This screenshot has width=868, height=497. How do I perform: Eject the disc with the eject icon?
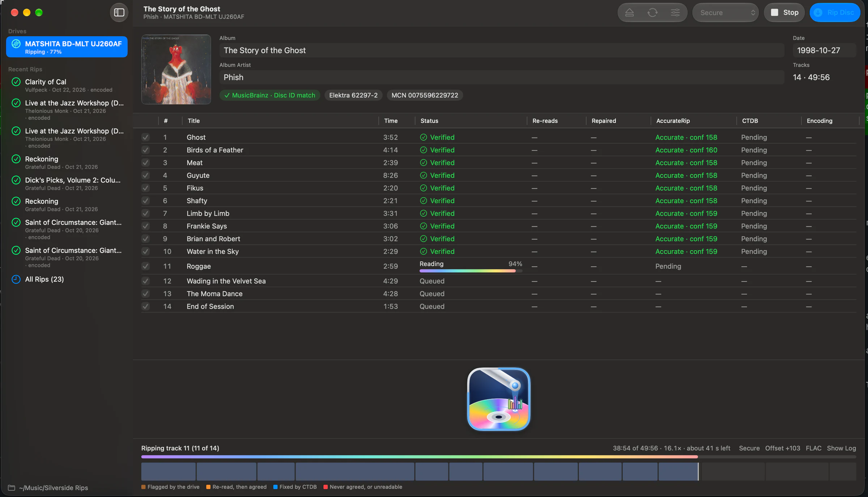(x=629, y=13)
